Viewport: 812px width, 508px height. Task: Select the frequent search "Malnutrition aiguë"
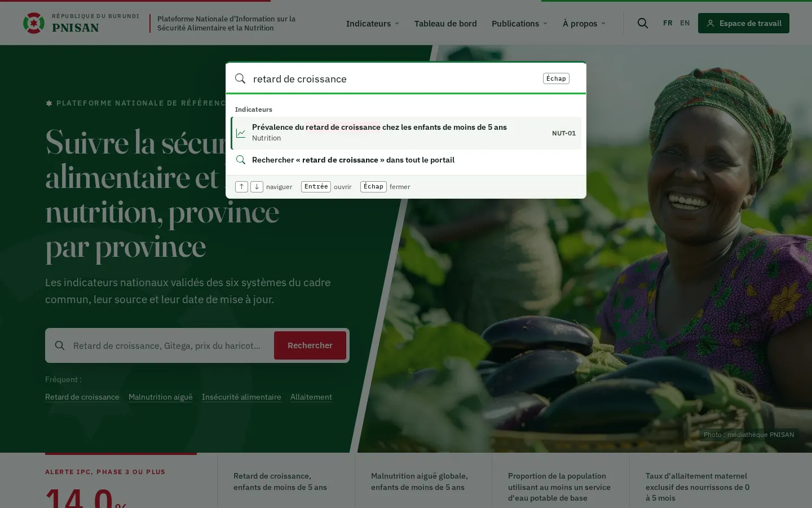[161, 397]
